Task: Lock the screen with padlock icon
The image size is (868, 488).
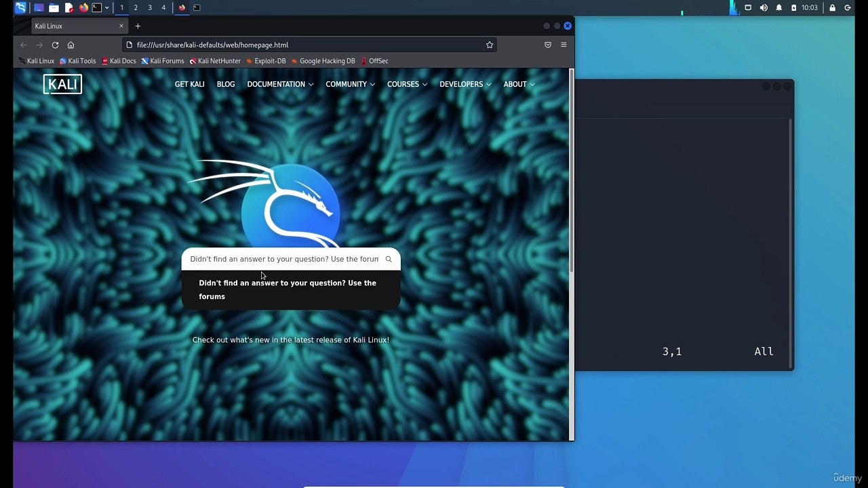Action: click(832, 7)
